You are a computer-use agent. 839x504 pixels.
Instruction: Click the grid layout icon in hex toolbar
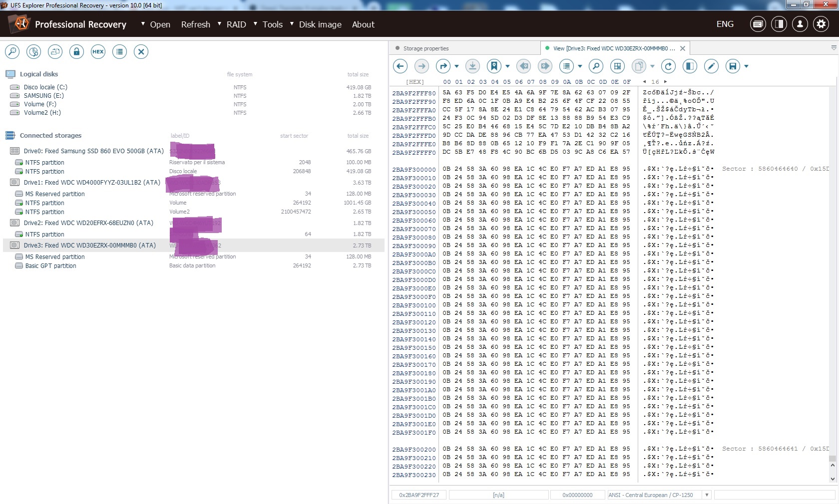tap(617, 66)
